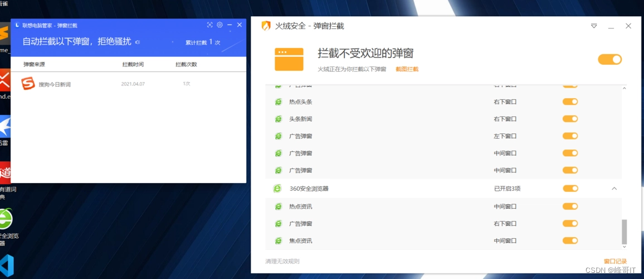This screenshot has width=644, height=279.
Task: Click the browser icon beside 热点头条
Action: point(279,102)
